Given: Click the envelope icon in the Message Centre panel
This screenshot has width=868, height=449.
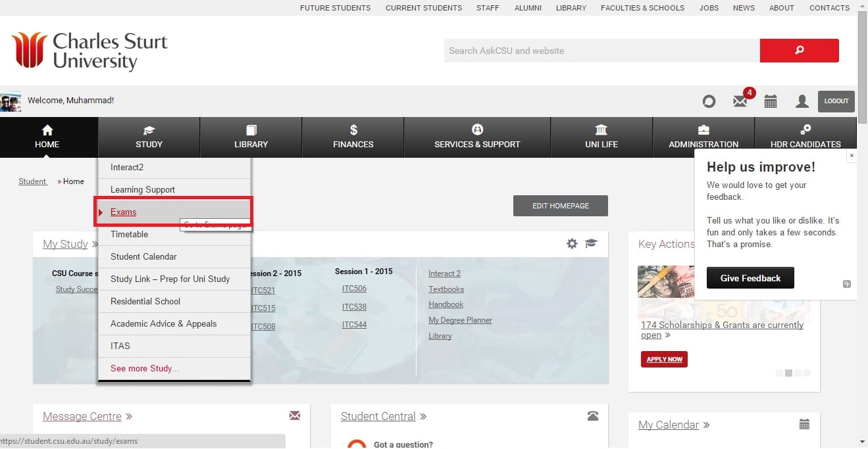Looking at the screenshot, I should [x=294, y=415].
